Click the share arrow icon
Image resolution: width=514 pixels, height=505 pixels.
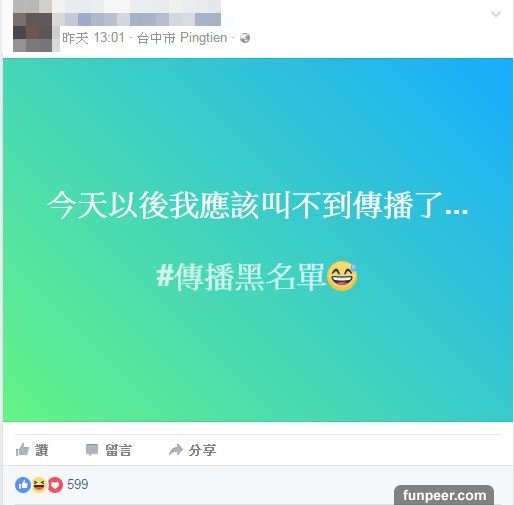(176, 450)
